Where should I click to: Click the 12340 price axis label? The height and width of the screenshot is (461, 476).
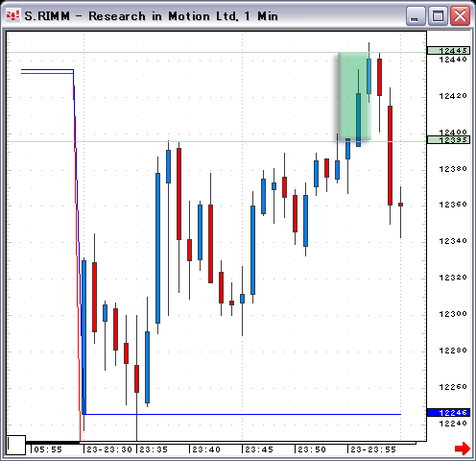pyautogui.click(x=453, y=241)
